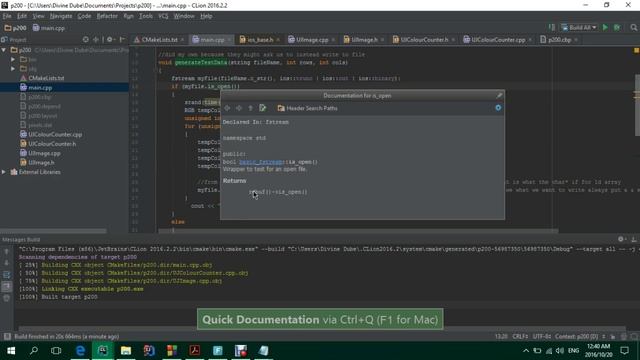Viewport: 640px width, 360px height.
Task: Click the tool window toggle in status bar corner
Action: (7, 336)
